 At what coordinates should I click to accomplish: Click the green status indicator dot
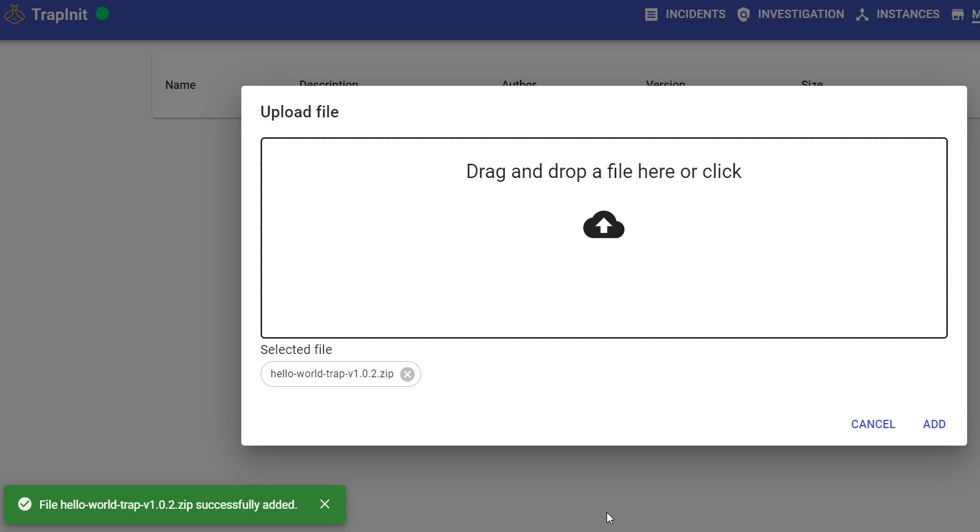pyautogui.click(x=102, y=13)
